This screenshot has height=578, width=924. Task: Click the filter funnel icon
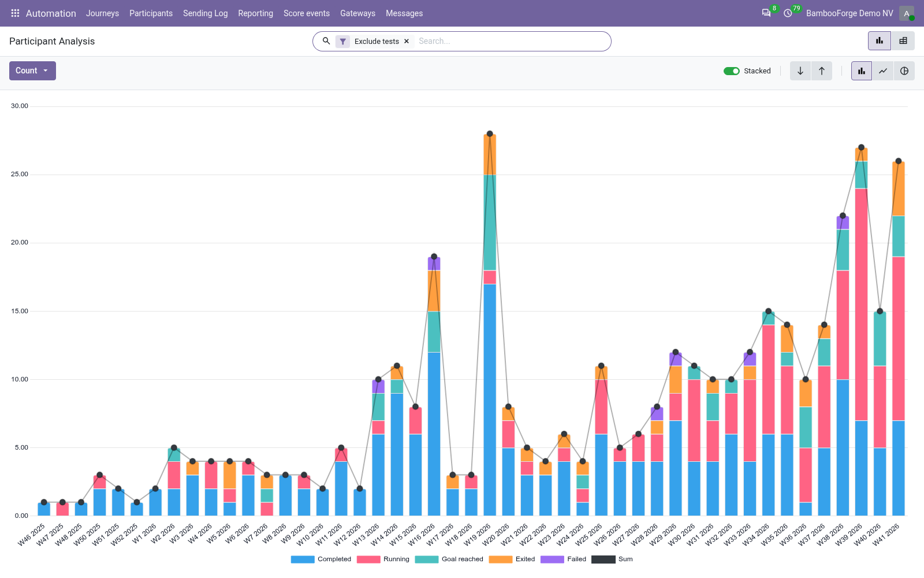click(343, 42)
